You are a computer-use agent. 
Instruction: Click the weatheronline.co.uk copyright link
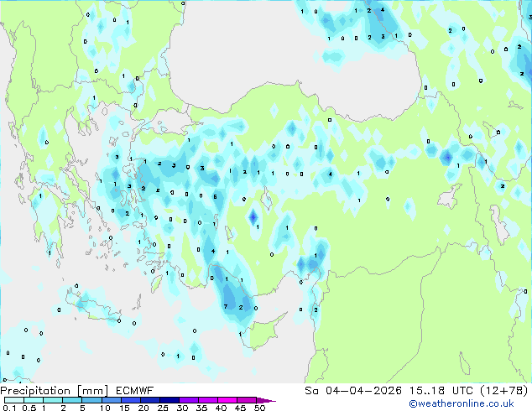(462, 403)
